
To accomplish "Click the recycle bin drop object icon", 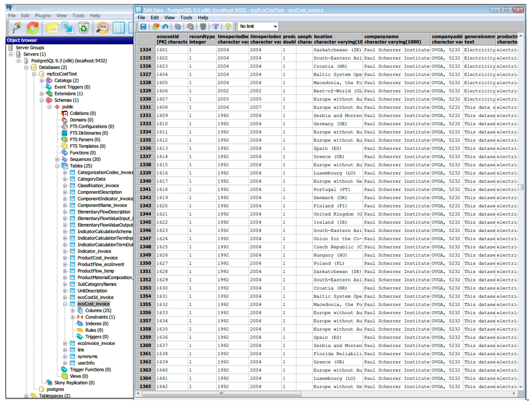I will coord(83,28).
